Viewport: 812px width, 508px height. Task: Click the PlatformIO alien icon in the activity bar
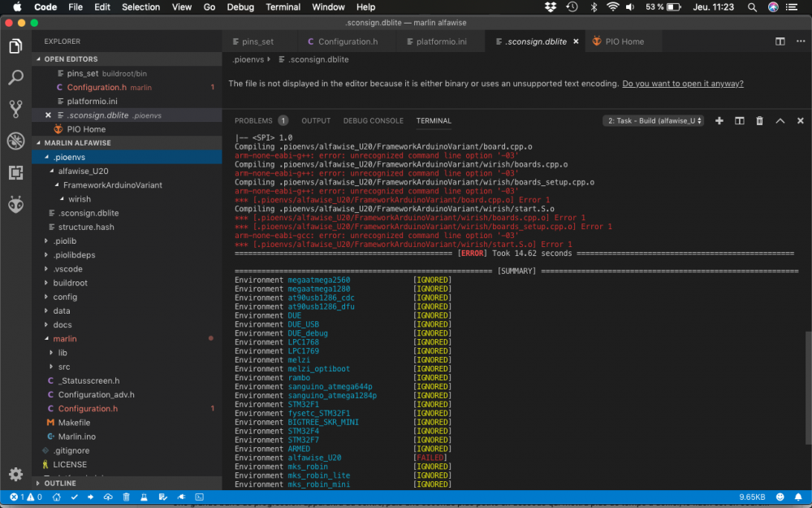point(15,204)
